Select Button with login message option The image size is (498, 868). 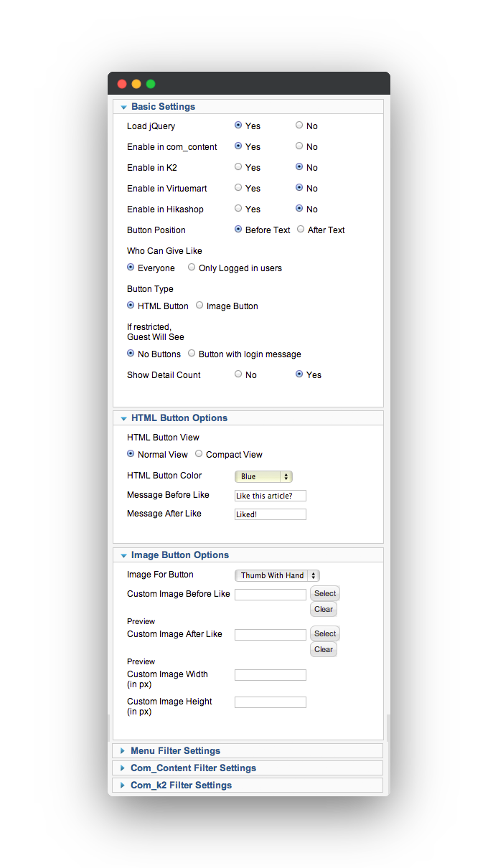point(192,354)
